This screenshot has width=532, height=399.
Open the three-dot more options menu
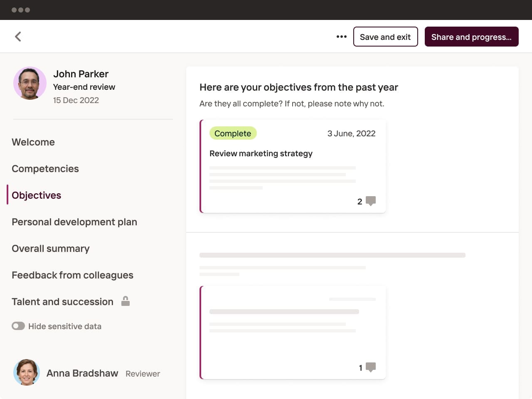[341, 37]
